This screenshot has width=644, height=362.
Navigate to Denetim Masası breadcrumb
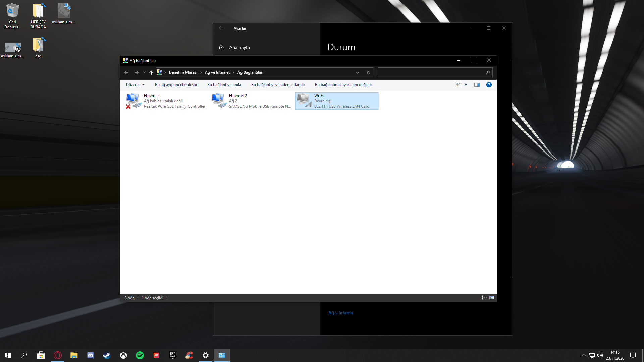tap(183, 72)
